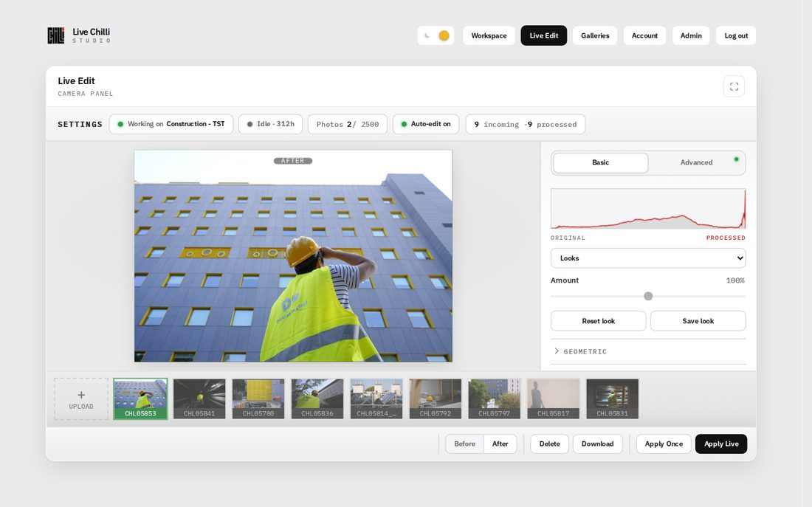Open the Account page
812x507 pixels.
[644, 35]
